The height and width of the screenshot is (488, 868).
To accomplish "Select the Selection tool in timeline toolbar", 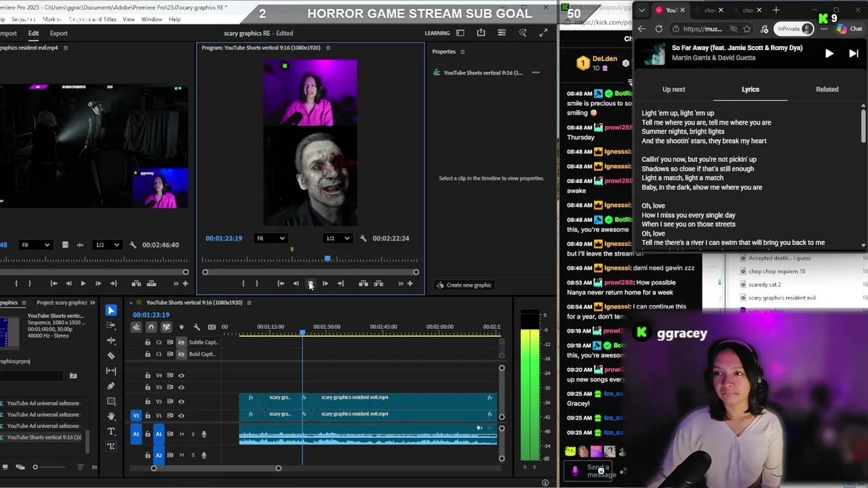I will [x=111, y=310].
